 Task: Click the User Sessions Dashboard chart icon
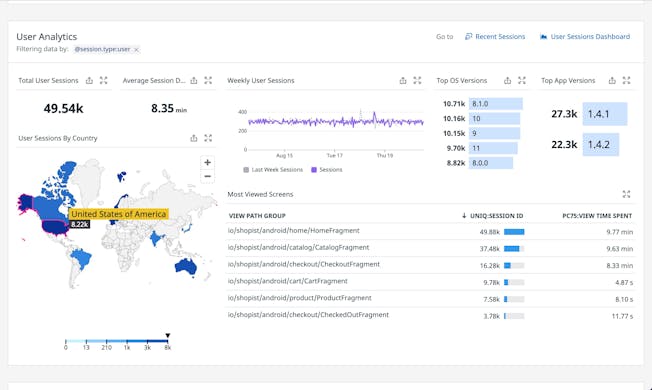pos(543,37)
